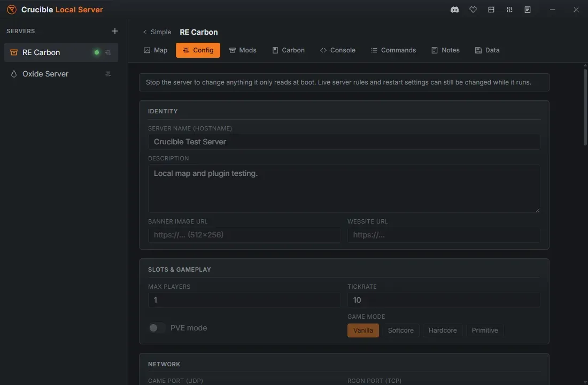Go back to Simple view

pos(157,32)
